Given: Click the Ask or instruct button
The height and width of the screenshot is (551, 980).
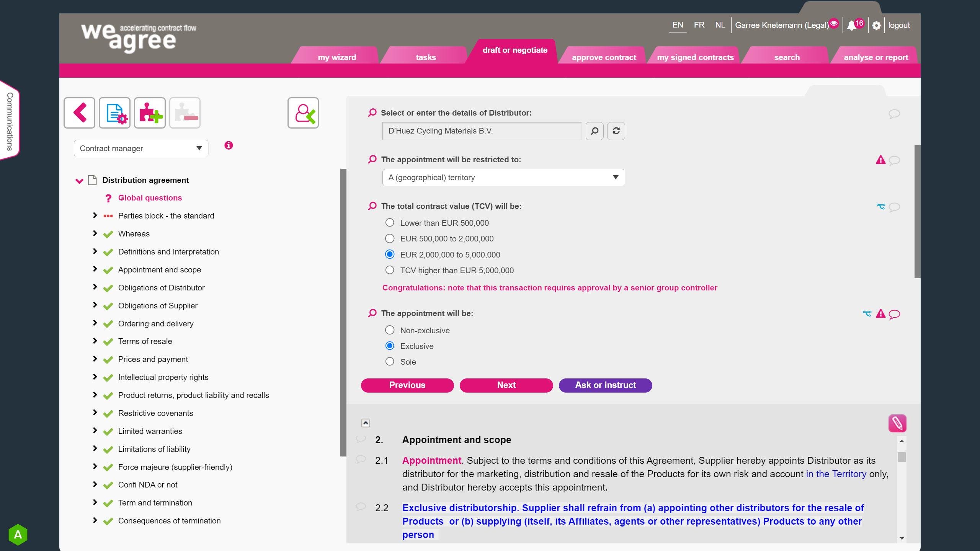Looking at the screenshot, I should [605, 385].
